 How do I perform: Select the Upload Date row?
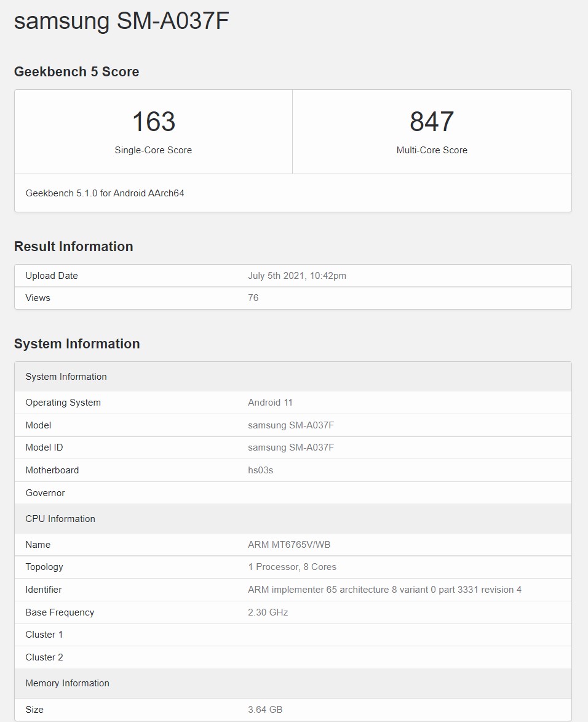293,275
